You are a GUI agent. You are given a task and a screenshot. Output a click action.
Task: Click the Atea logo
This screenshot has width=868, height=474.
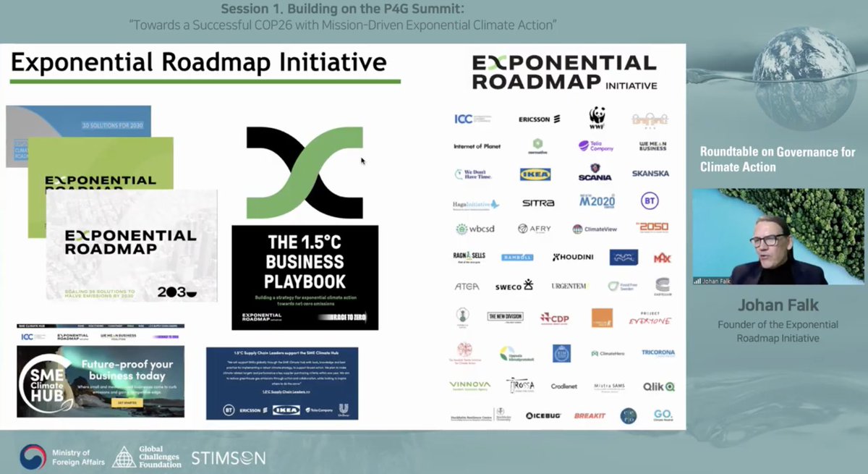click(467, 286)
